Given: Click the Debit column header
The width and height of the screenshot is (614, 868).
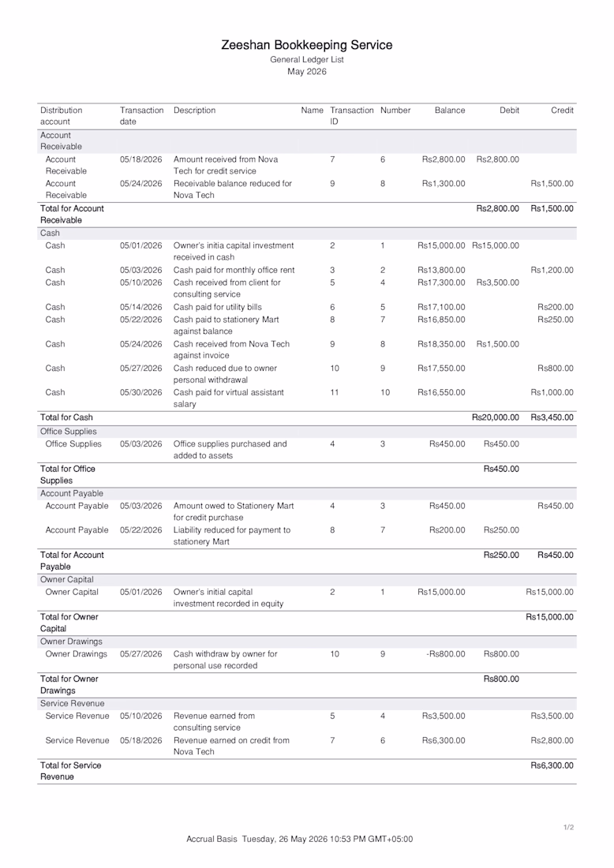Looking at the screenshot, I should [x=509, y=110].
